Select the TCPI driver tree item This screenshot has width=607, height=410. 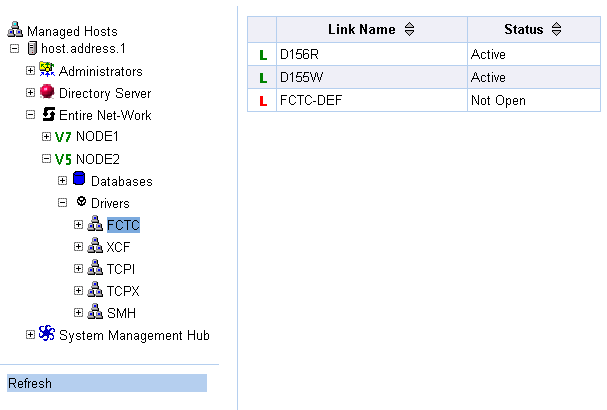pos(121,269)
